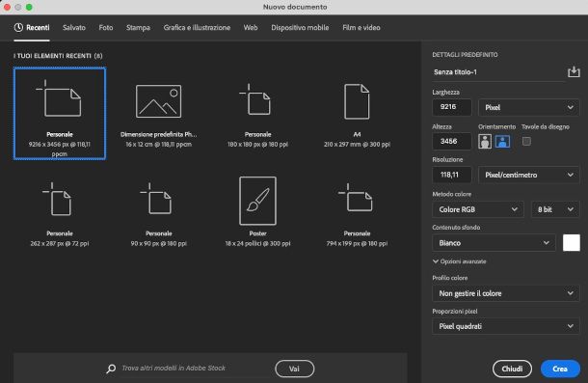
Task: Open the Colore RGB color mode dropdown
Action: tap(478, 209)
